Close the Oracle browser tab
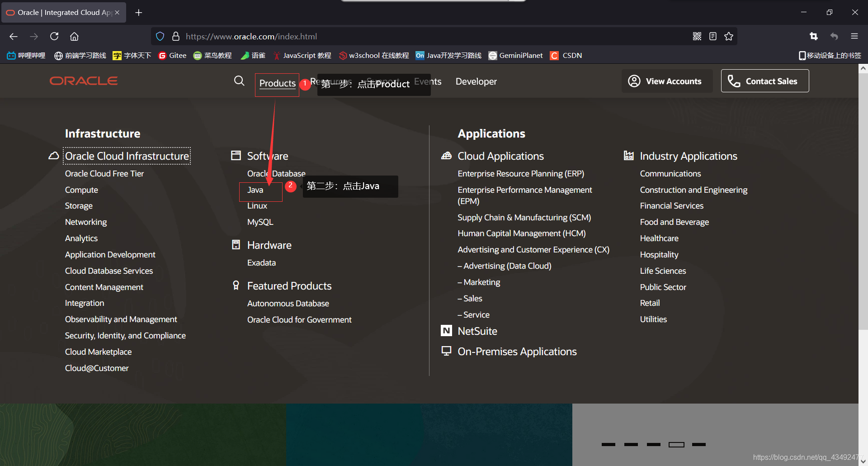The width and height of the screenshot is (868, 466). tap(117, 13)
